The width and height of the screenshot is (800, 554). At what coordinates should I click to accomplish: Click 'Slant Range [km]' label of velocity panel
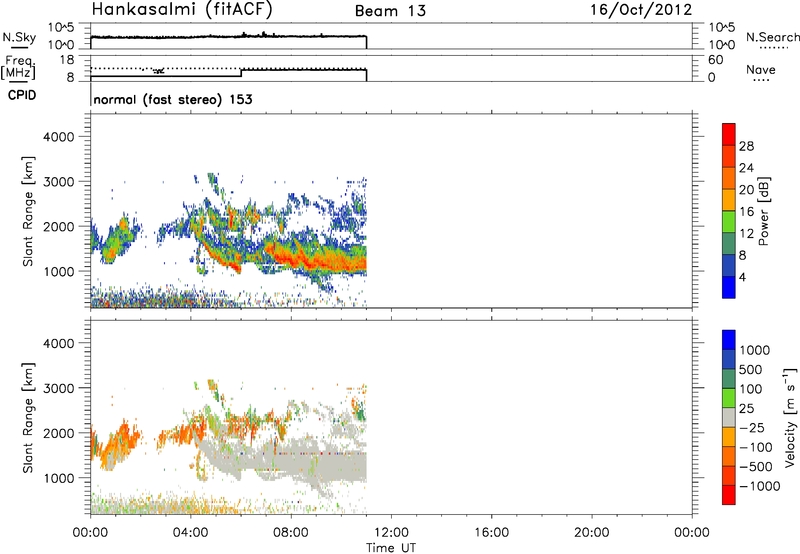tap(28, 418)
